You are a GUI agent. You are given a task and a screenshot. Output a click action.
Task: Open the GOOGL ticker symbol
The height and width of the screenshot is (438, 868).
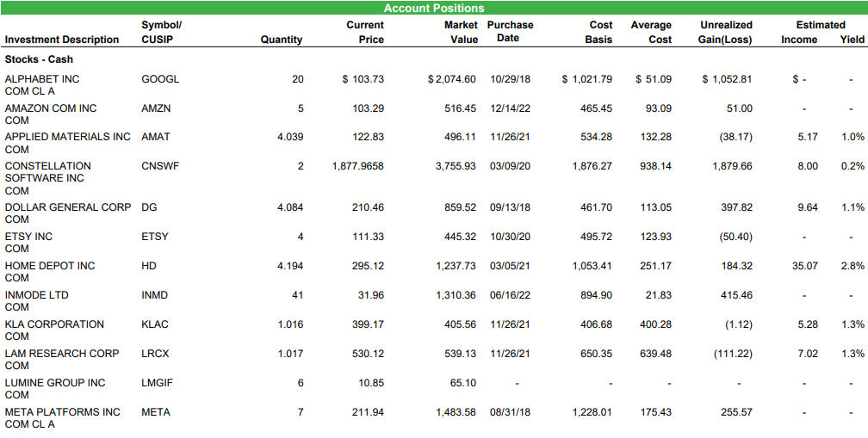click(160, 79)
